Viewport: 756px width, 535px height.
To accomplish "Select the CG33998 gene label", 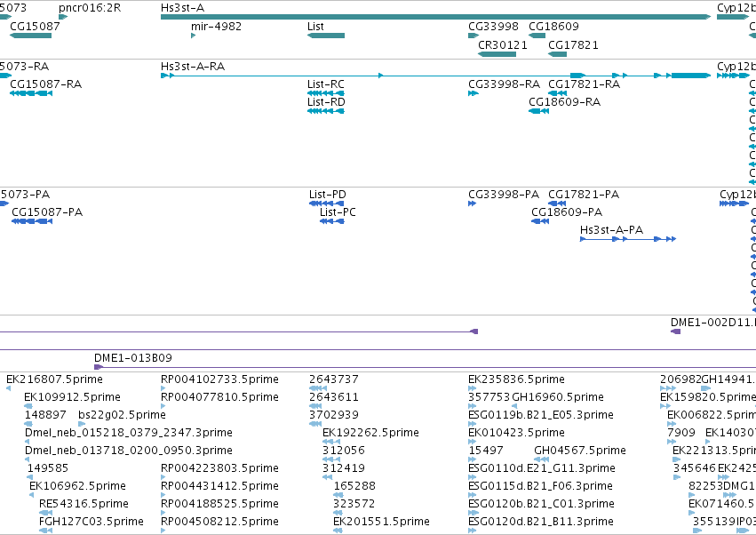I will [x=493, y=26].
